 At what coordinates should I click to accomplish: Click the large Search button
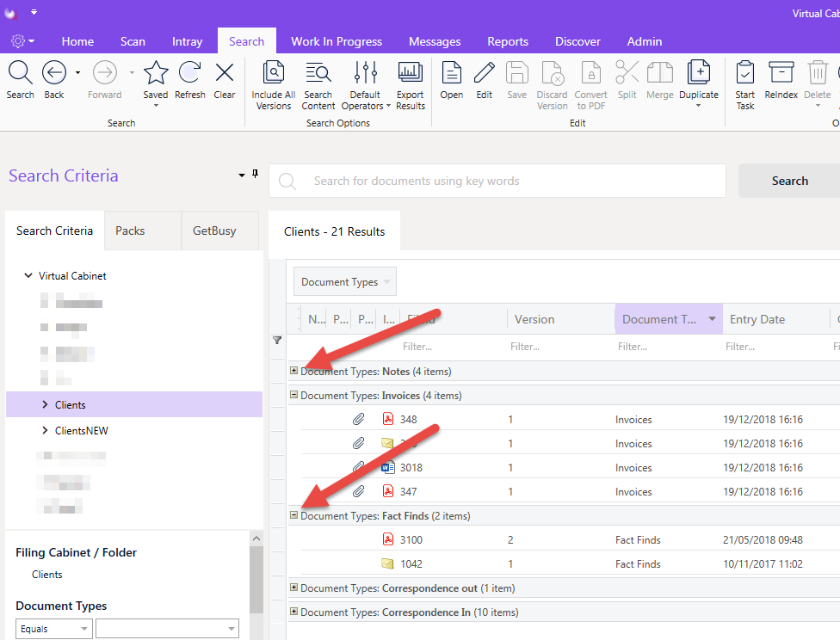pos(789,181)
